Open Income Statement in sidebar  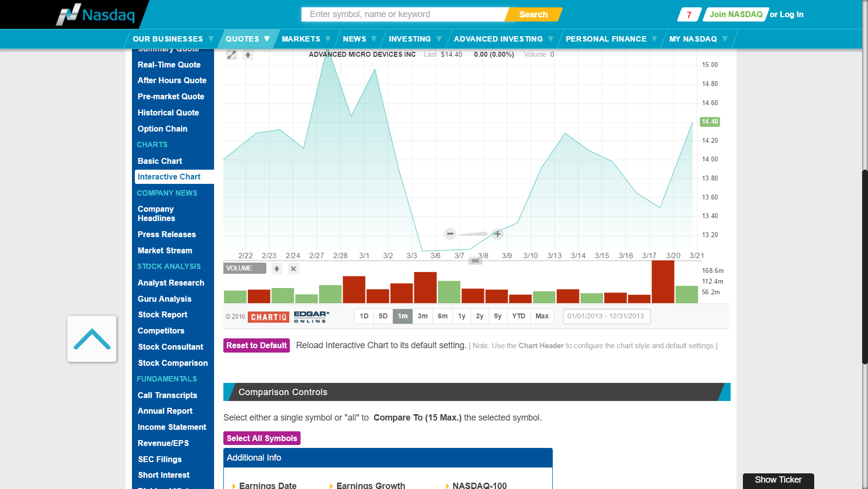point(172,427)
